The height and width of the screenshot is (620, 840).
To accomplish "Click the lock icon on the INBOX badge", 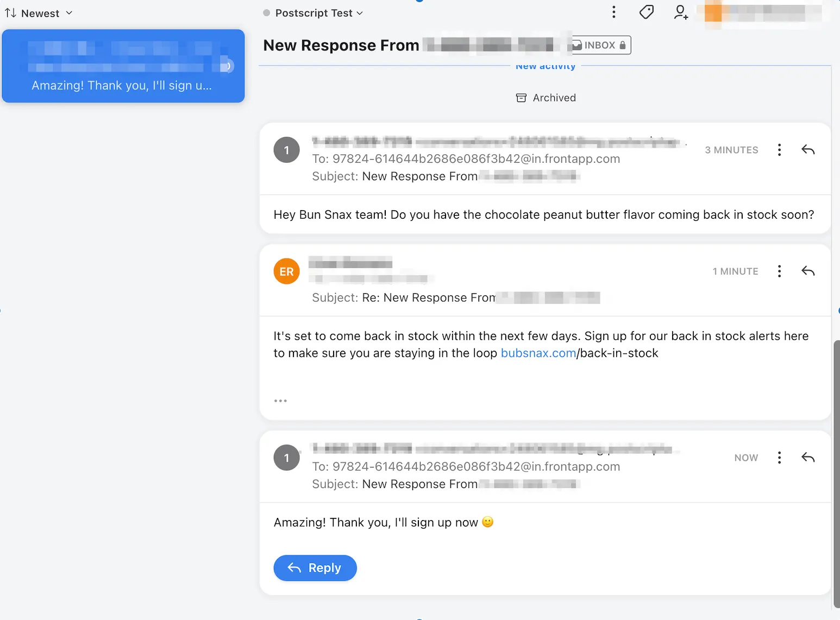I will pyautogui.click(x=623, y=45).
